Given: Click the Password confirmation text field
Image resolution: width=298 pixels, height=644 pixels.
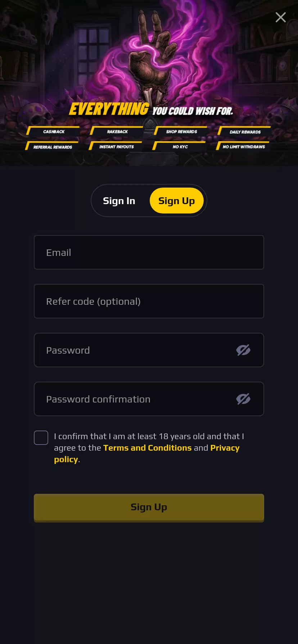Looking at the screenshot, I should pyautogui.click(x=137, y=399).
